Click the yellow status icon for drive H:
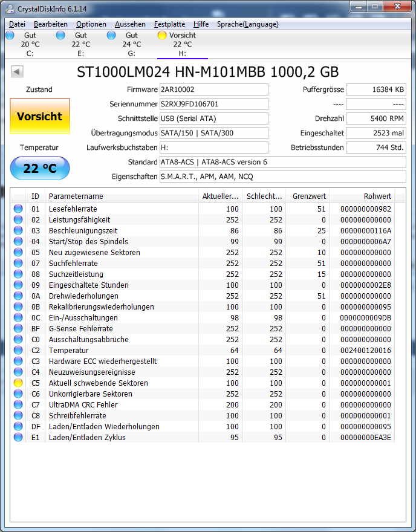The height and width of the screenshot is (532, 416). pyautogui.click(x=162, y=35)
